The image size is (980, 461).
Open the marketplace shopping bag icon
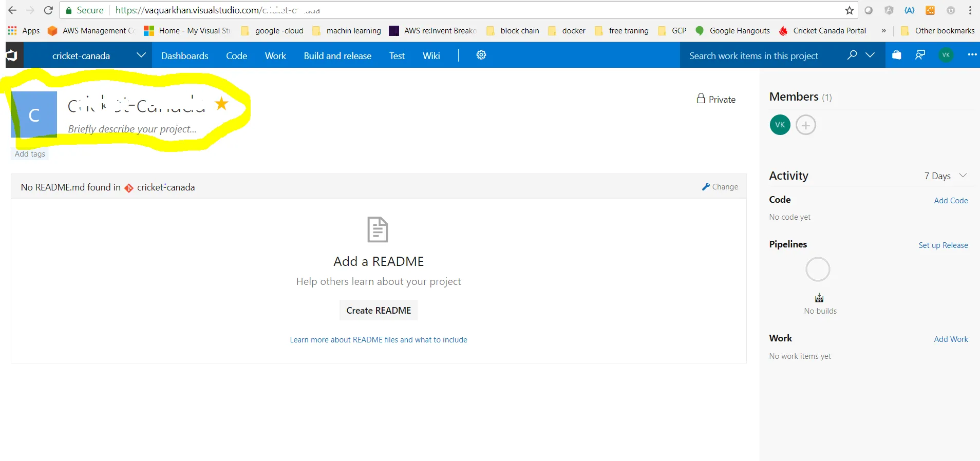point(897,55)
